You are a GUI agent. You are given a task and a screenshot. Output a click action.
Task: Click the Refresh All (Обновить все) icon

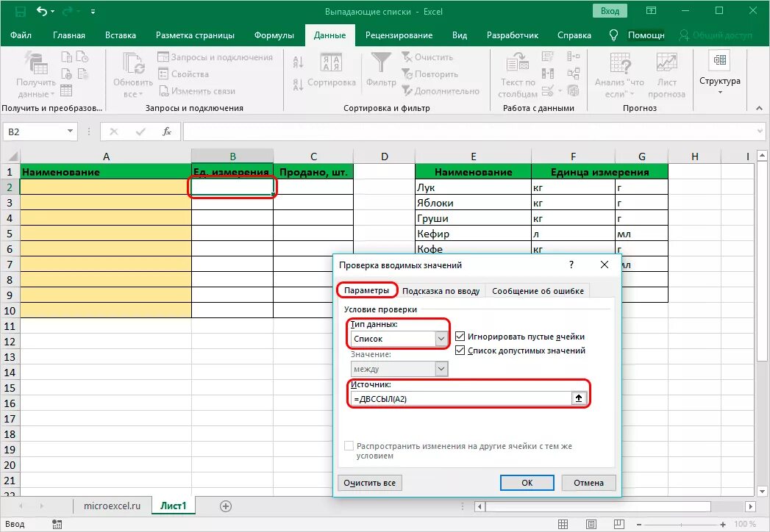click(x=133, y=64)
